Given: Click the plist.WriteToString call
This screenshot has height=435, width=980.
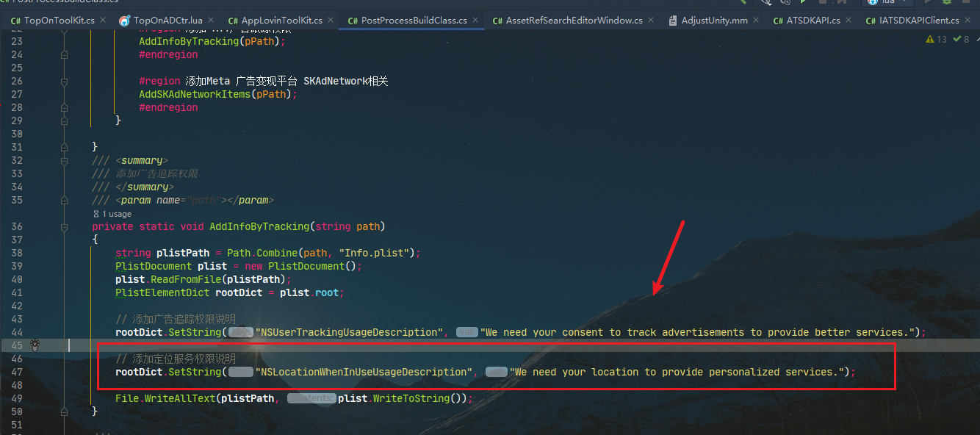Looking at the screenshot, I should [x=393, y=398].
